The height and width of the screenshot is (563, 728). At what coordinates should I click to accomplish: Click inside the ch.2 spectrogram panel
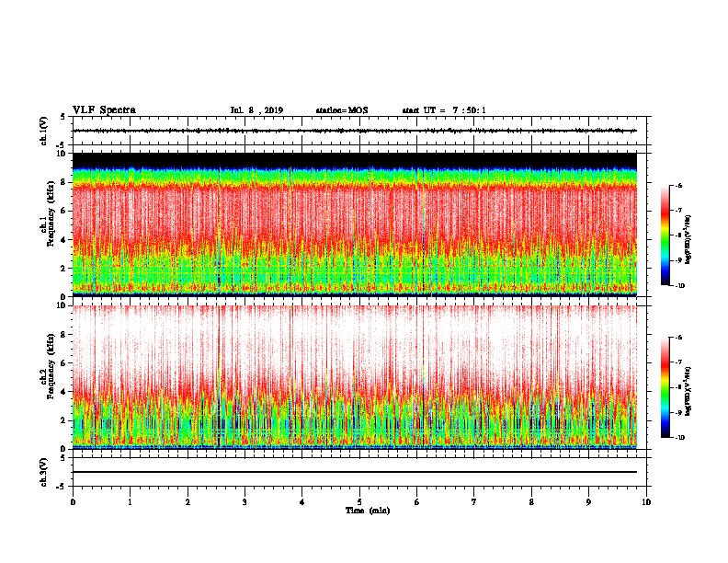(355, 377)
